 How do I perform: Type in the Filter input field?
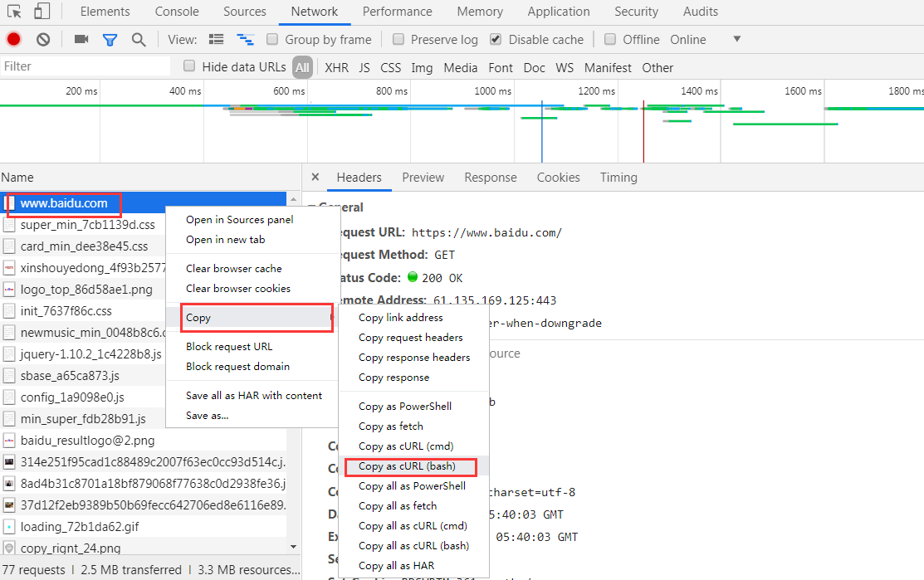coord(83,66)
